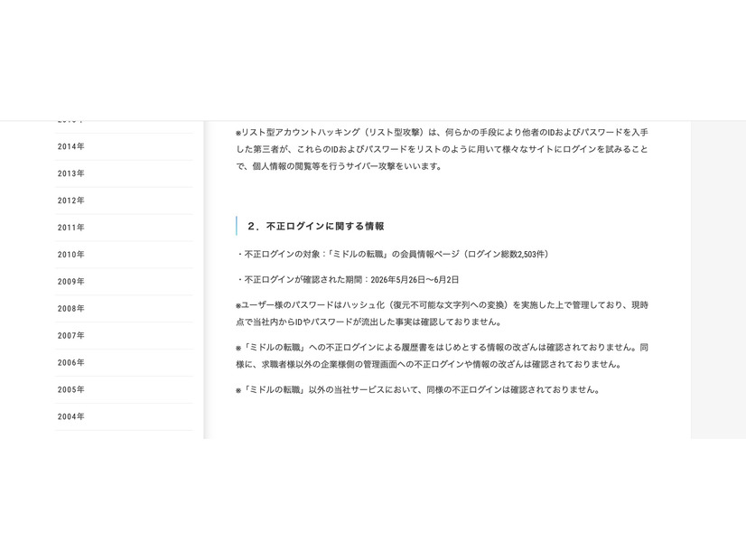Open the 2004年 archive link
The height and width of the screenshot is (560, 746).
click(124, 416)
